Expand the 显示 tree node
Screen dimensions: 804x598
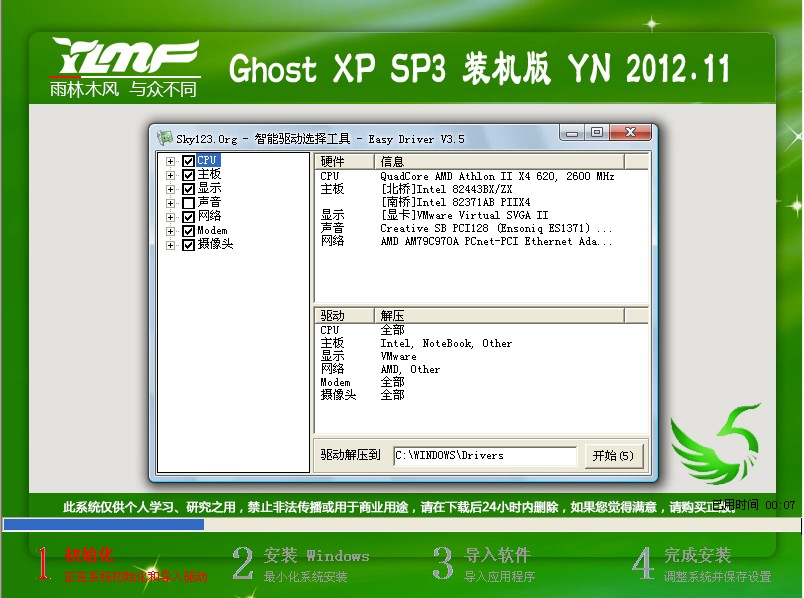coord(170,189)
